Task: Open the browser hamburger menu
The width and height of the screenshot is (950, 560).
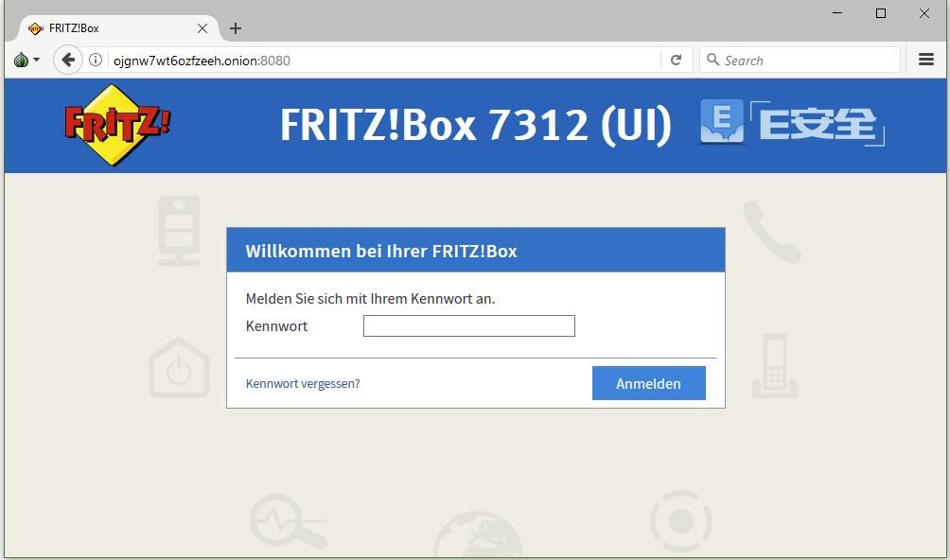Action: [925, 60]
